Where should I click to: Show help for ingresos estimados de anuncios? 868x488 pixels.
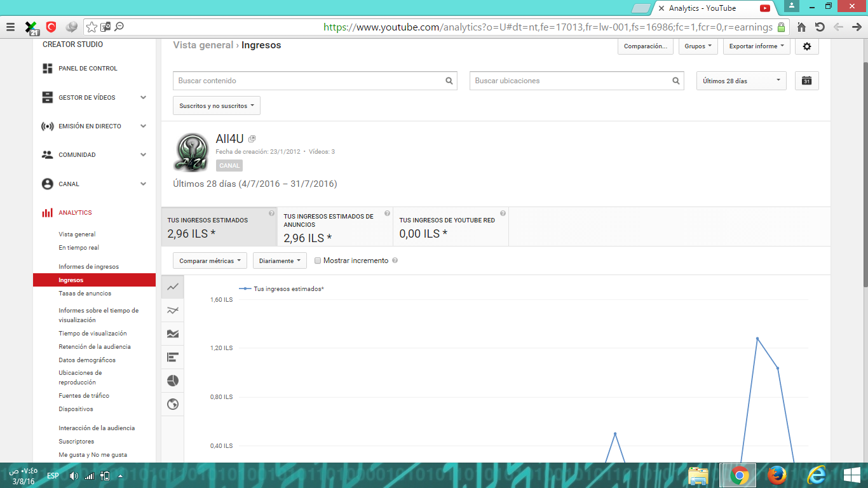388,213
